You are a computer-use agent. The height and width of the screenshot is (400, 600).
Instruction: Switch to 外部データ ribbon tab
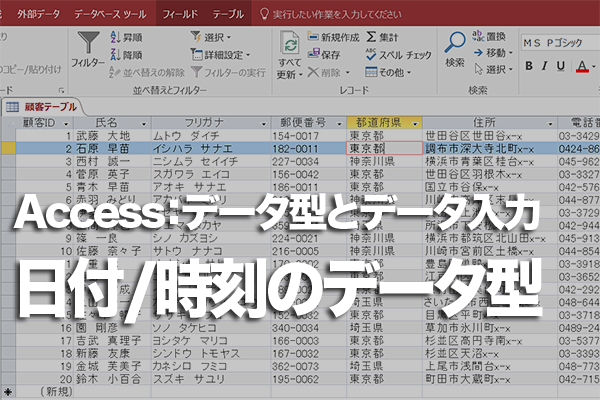[x=38, y=14]
